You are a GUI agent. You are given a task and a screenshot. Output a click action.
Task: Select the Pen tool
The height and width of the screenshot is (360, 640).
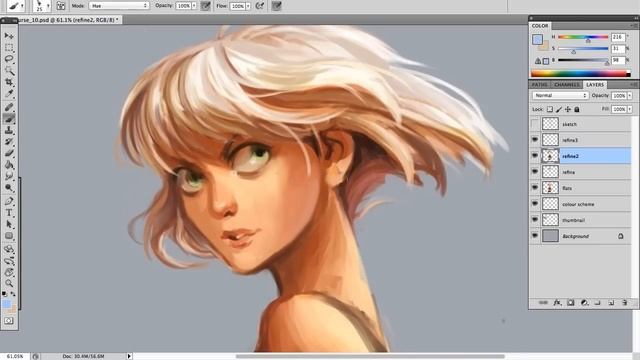point(9,201)
